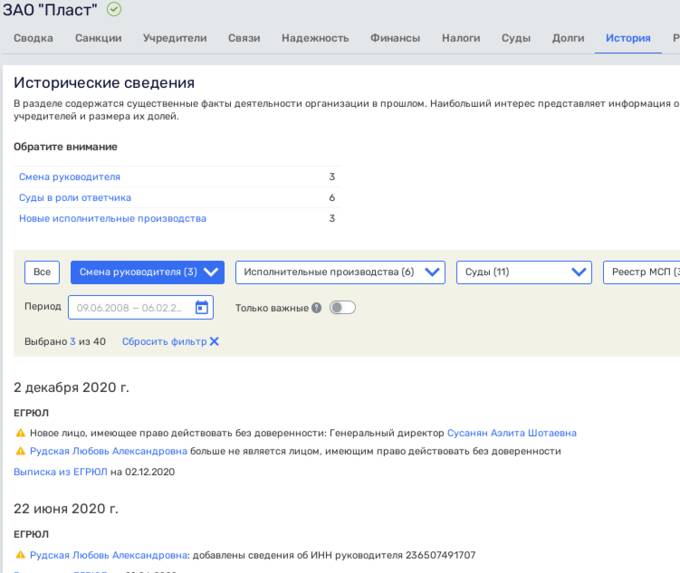This screenshot has height=573, width=680.
Task: Click the Сбросить фильтр link
Action: pos(164,341)
